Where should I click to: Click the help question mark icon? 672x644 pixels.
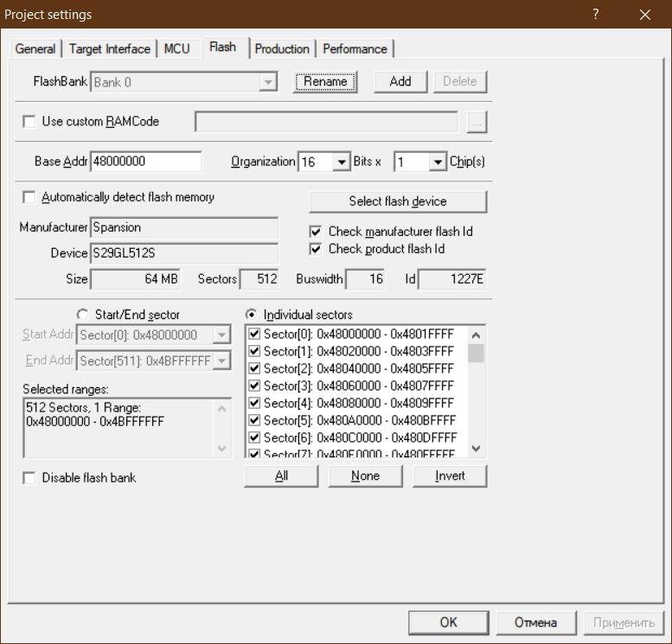click(x=596, y=15)
